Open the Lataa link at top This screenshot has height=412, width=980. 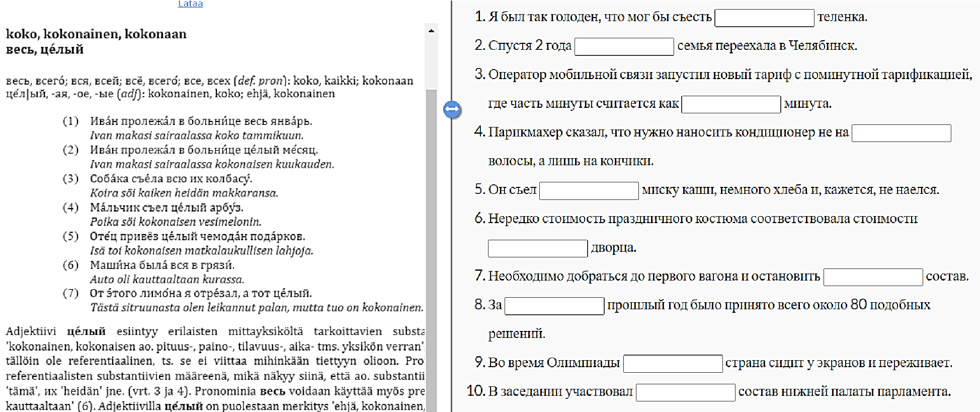point(190,4)
